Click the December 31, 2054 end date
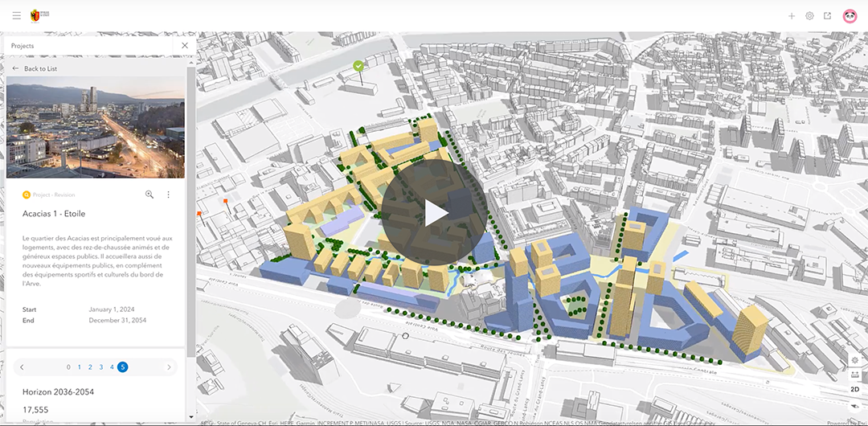The width and height of the screenshot is (868, 426). [x=117, y=320]
